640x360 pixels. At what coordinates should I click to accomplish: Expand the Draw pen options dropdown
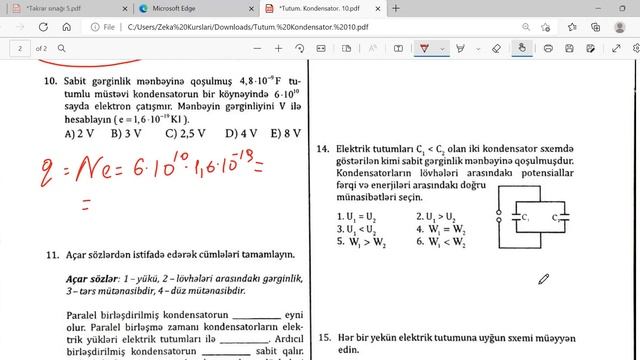tap(442, 49)
